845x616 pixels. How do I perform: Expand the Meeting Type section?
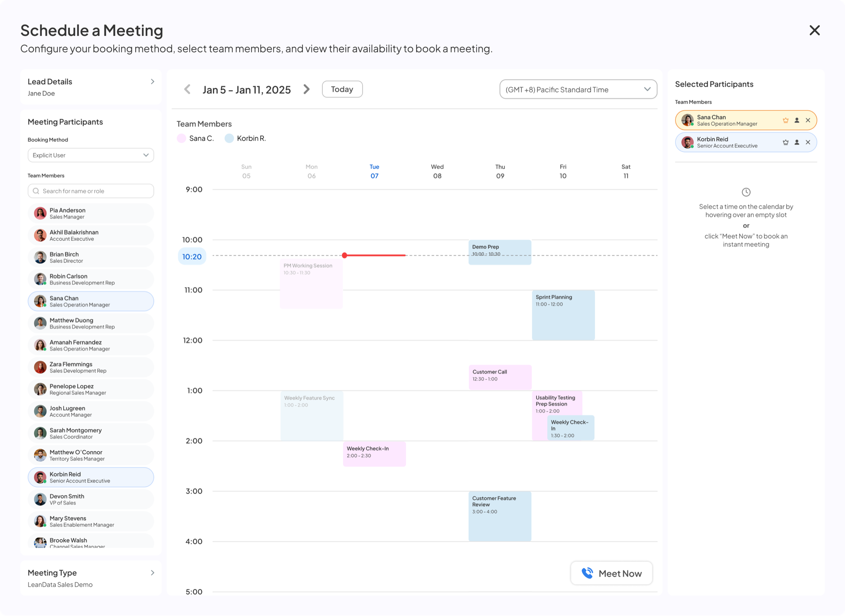pos(153,573)
